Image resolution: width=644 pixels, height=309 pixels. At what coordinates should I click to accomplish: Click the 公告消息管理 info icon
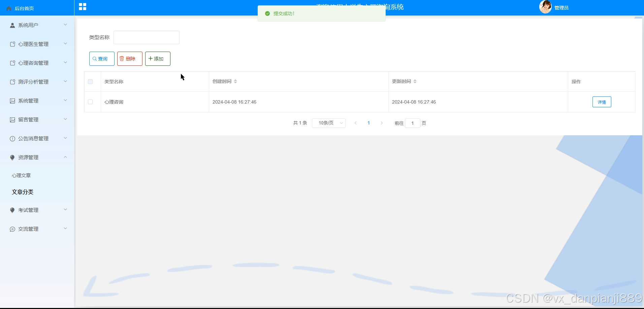(12, 139)
